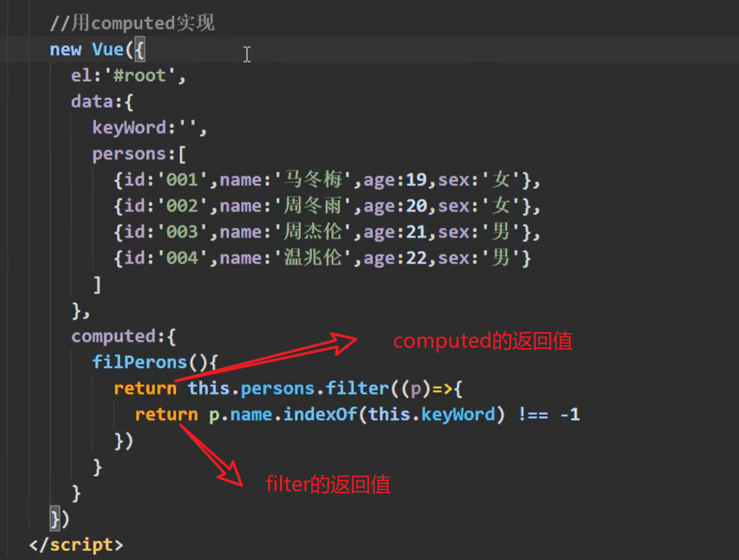Click the row containing name '温兆伦'
Screen dimensions: 739x560
point(323,258)
